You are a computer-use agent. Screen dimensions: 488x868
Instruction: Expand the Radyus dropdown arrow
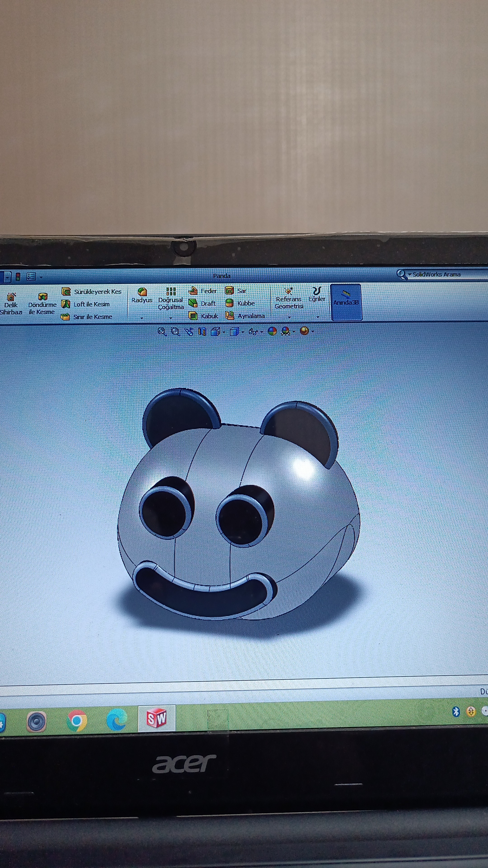pyautogui.click(x=142, y=318)
